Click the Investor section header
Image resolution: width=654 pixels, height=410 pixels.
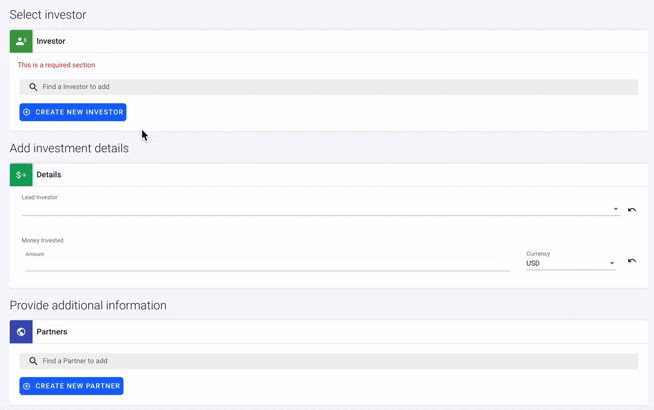pyautogui.click(x=329, y=41)
